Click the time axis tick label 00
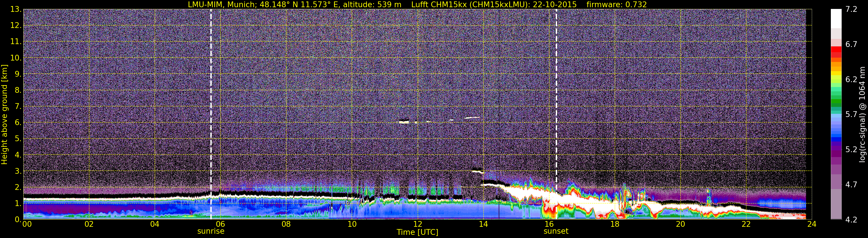Image resolution: width=868 pixels, height=238 pixels. click(27, 224)
